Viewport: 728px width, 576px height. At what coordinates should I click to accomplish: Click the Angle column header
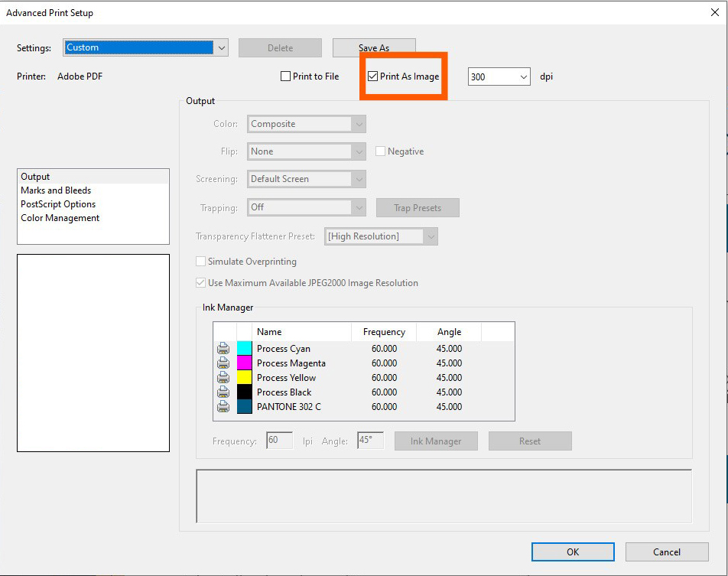pos(449,332)
